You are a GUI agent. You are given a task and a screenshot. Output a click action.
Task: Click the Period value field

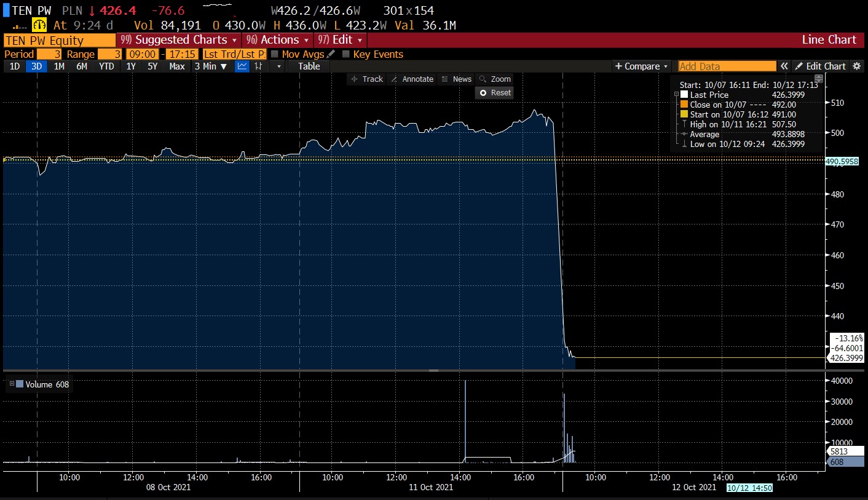[x=50, y=54]
